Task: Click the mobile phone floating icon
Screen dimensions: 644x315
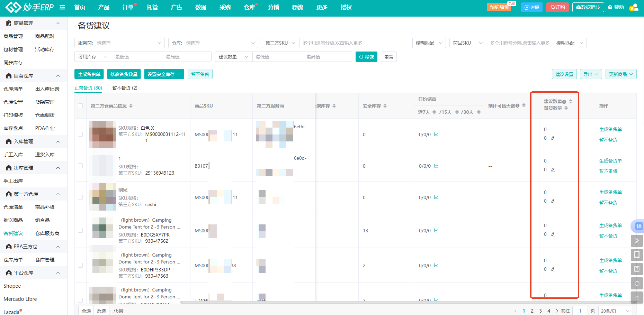Action: pyautogui.click(x=637, y=255)
